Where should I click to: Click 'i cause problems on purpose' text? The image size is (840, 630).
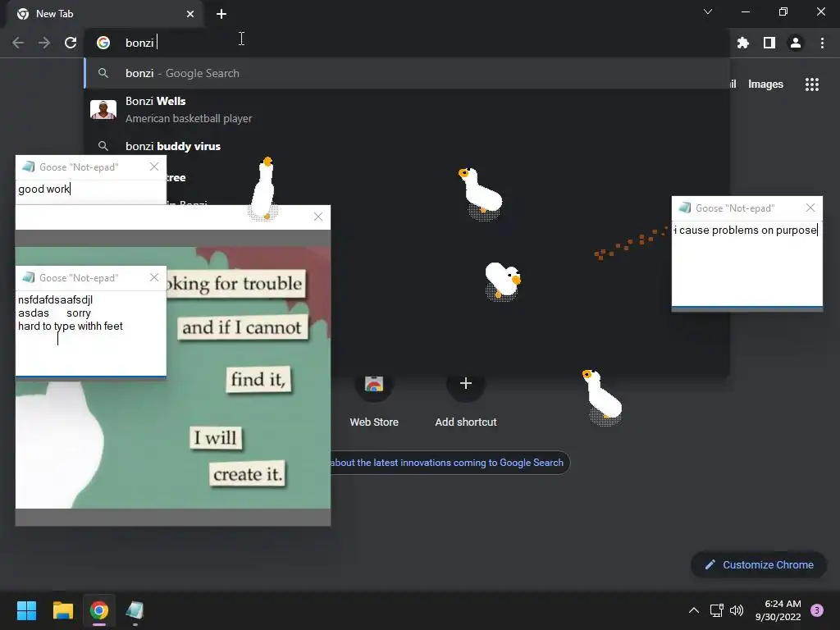coord(745,231)
